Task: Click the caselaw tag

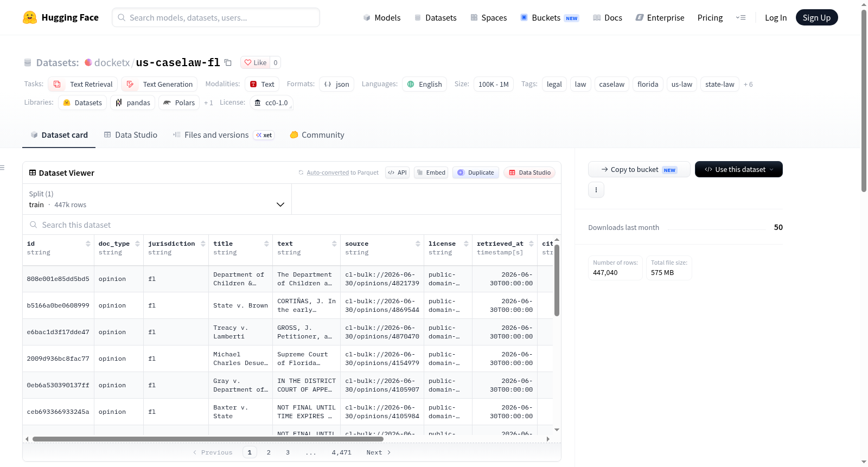Action: pyautogui.click(x=612, y=84)
